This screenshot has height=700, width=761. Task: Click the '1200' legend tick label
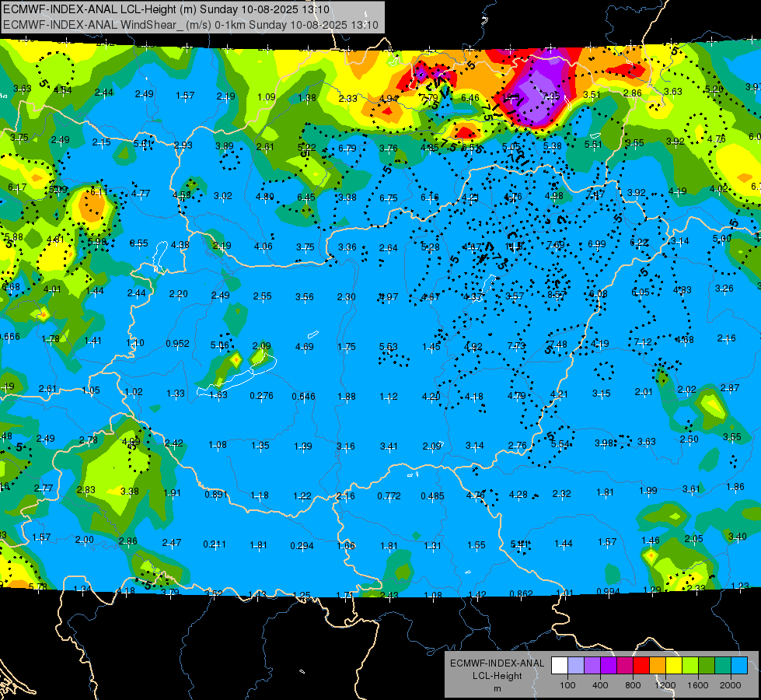click(665, 685)
